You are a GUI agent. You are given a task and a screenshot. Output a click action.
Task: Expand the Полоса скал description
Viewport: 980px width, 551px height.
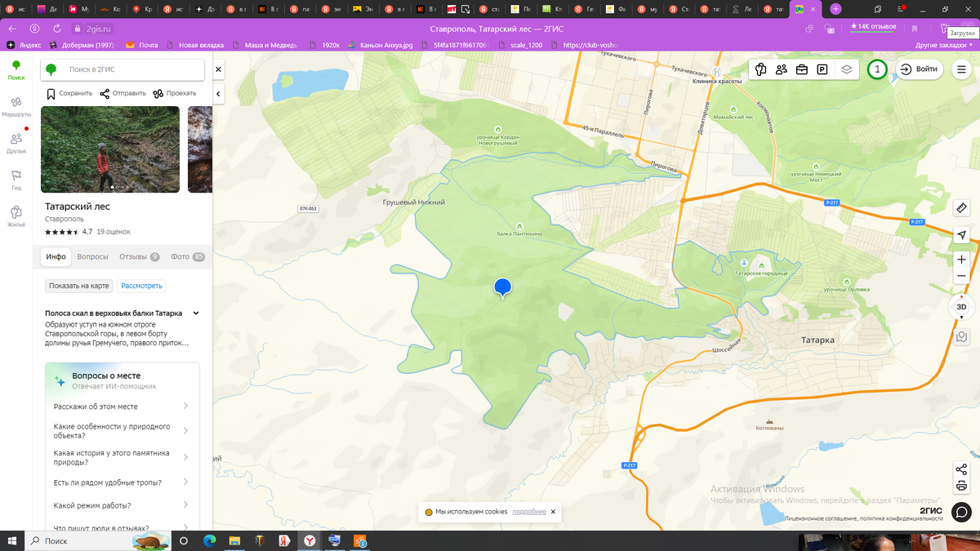[x=194, y=313]
